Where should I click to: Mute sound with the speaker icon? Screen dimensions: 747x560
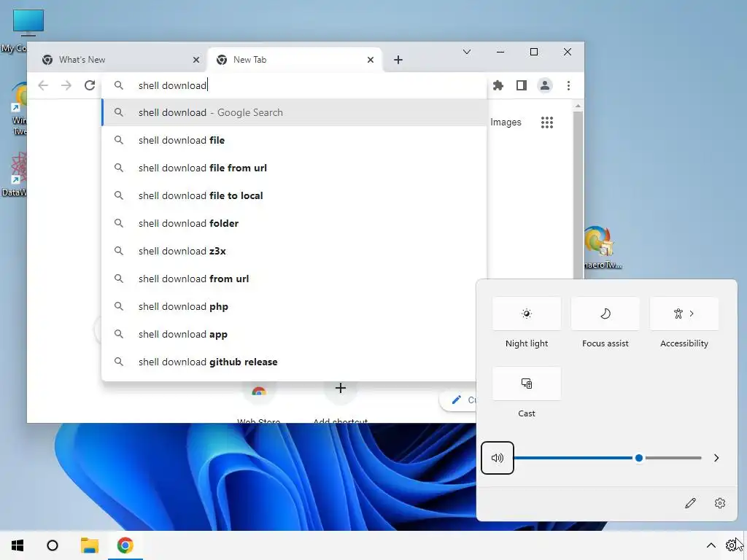pos(497,458)
